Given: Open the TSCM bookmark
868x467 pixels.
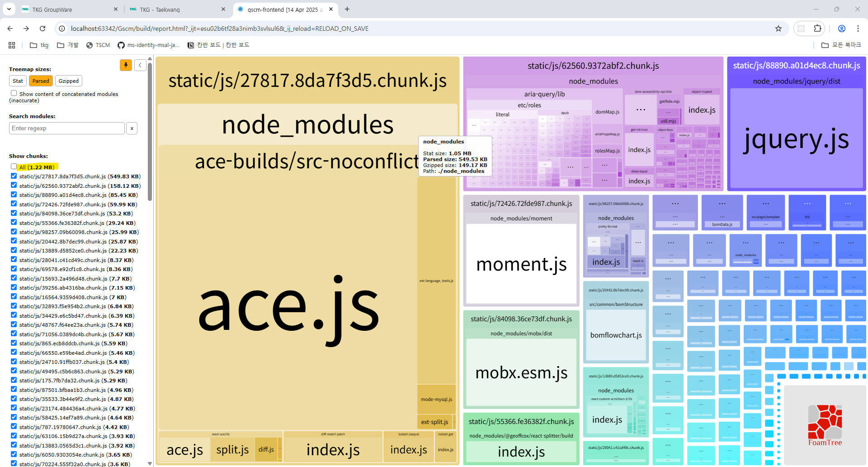Looking at the screenshot, I should 98,45.
